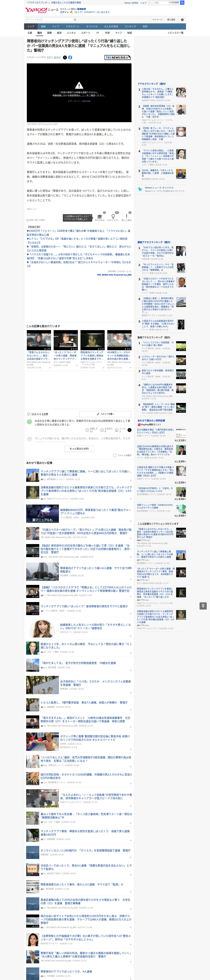Viewport: 210px width, 980px height.
Task: Share the first comment on X
Action: coord(129,430)
